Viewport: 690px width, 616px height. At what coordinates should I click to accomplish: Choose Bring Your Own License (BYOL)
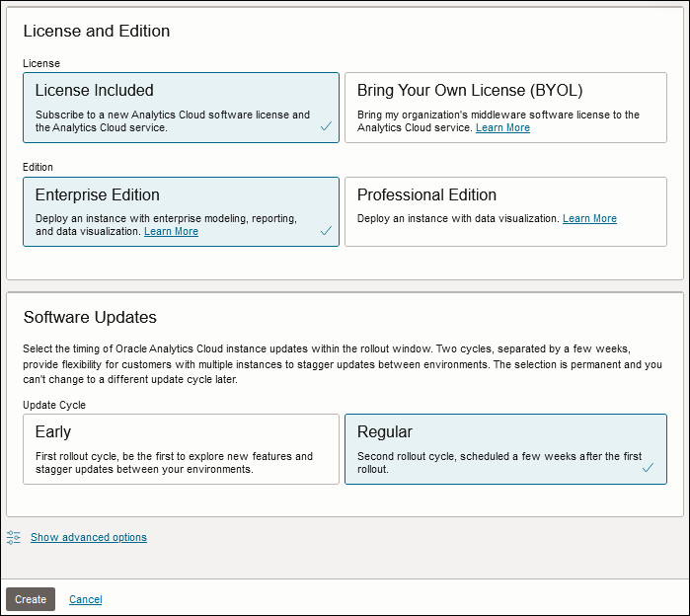(504, 107)
